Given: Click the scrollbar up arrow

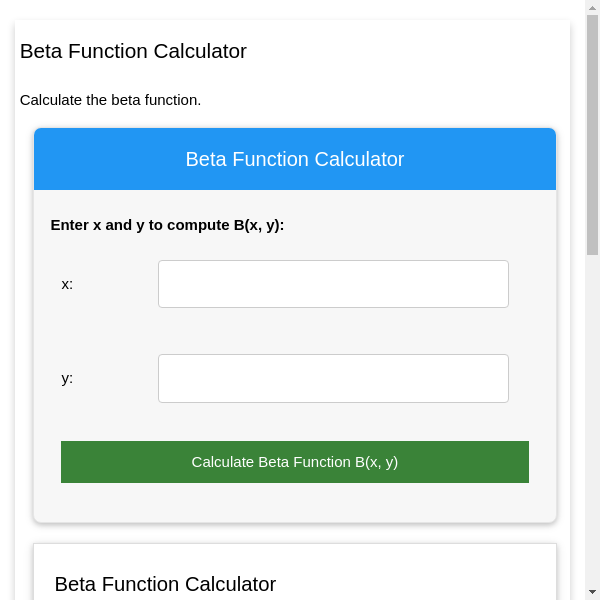Looking at the screenshot, I should tap(592, 7).
